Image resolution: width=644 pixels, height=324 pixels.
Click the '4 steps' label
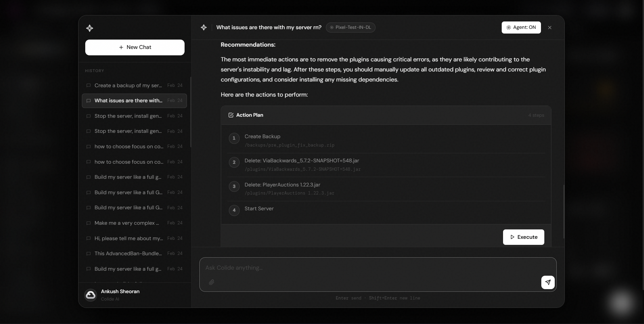tap(536, 115)
